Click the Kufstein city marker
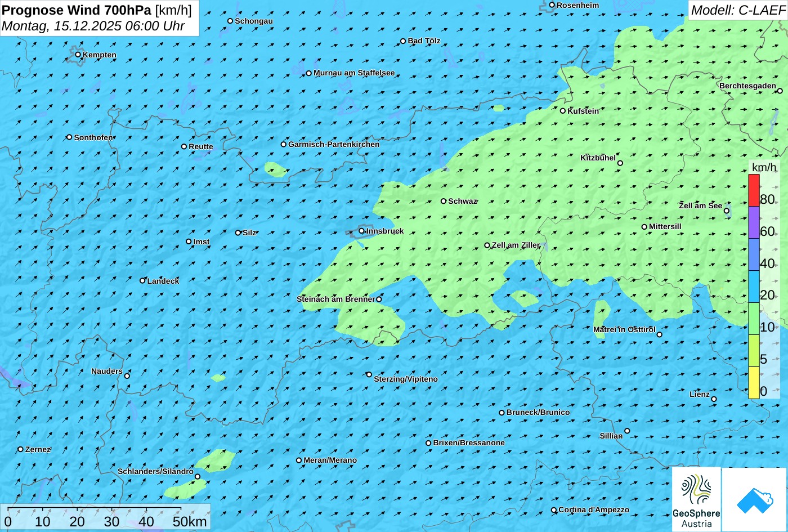Viewport: 788px width, 532px height. point(563,111)
